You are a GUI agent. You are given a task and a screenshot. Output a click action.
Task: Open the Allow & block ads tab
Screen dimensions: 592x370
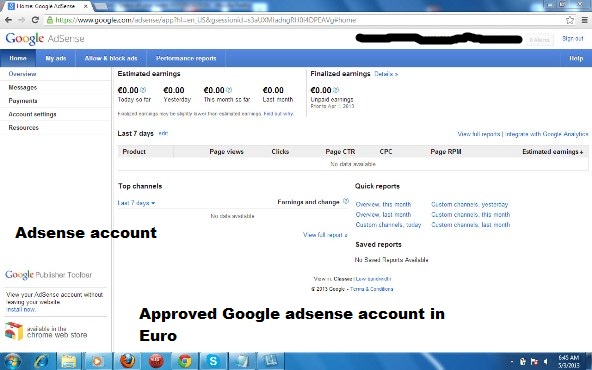(x=111, y=58)
